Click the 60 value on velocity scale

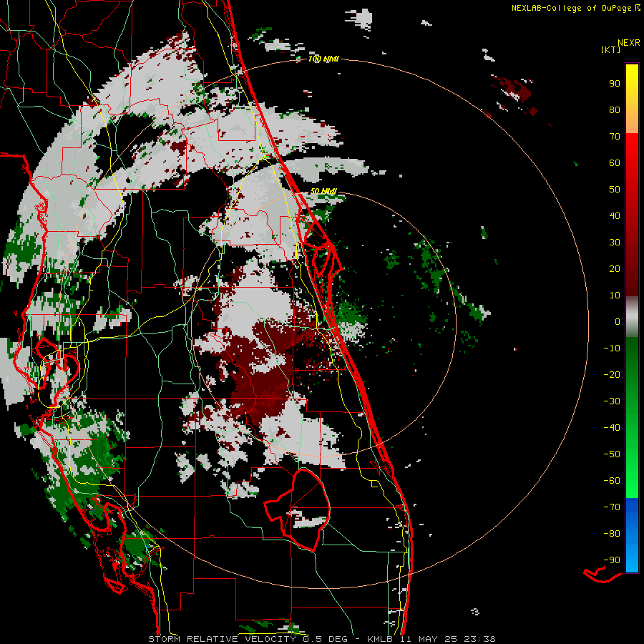click(615, 163)
